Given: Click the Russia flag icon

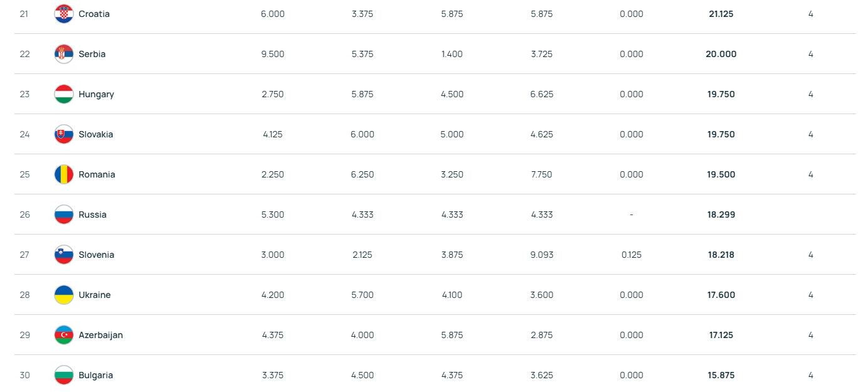Looking at the screenshot, I should (x=64, y=215).
